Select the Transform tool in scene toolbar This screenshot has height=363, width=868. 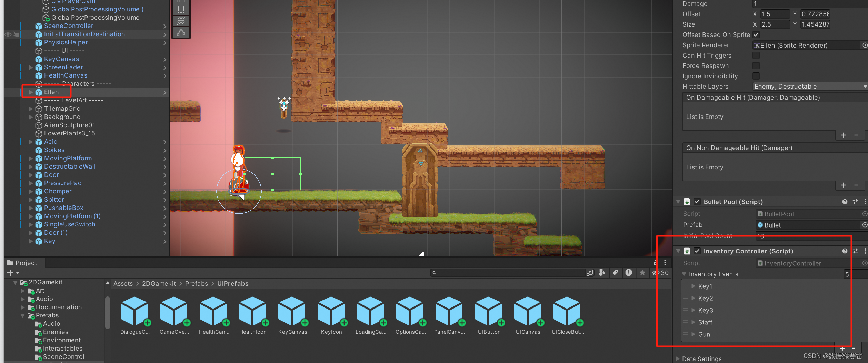[181, 21]
